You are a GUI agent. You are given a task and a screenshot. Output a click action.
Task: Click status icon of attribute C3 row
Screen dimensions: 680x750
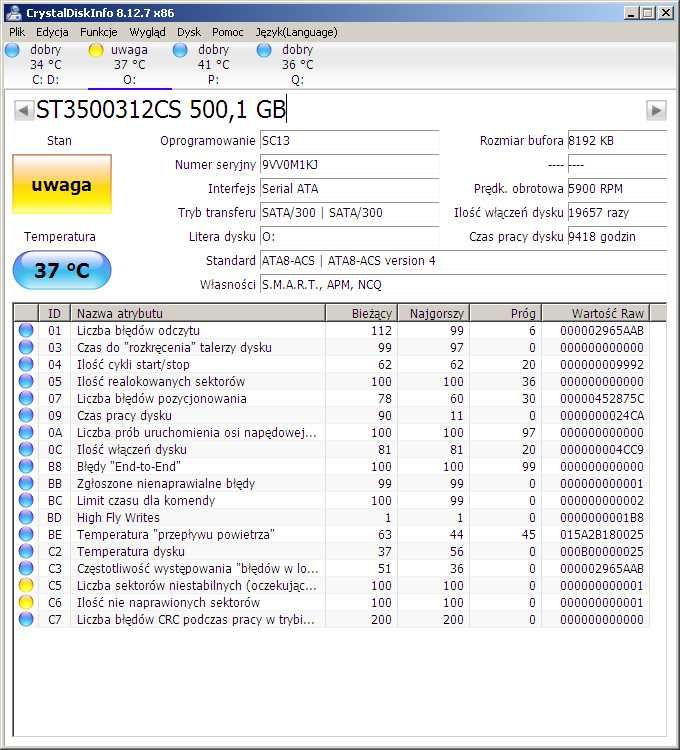(x=26, y=568)
